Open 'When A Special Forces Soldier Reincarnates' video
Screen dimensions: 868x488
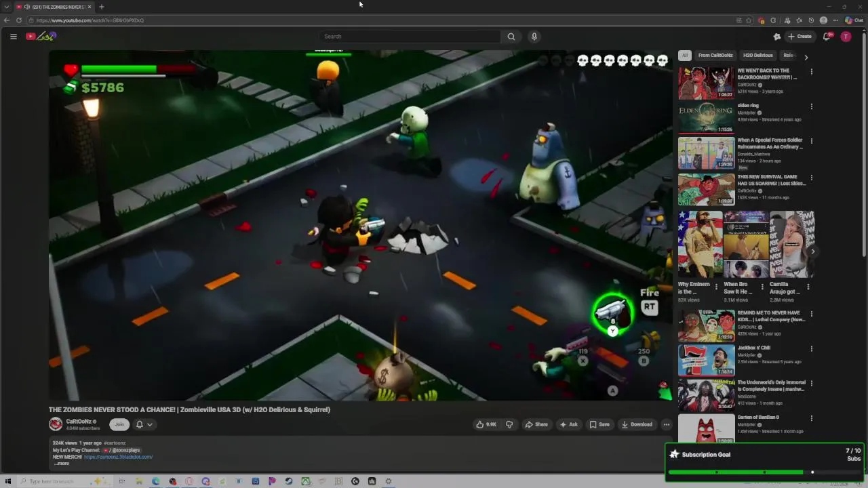(706, 153)
